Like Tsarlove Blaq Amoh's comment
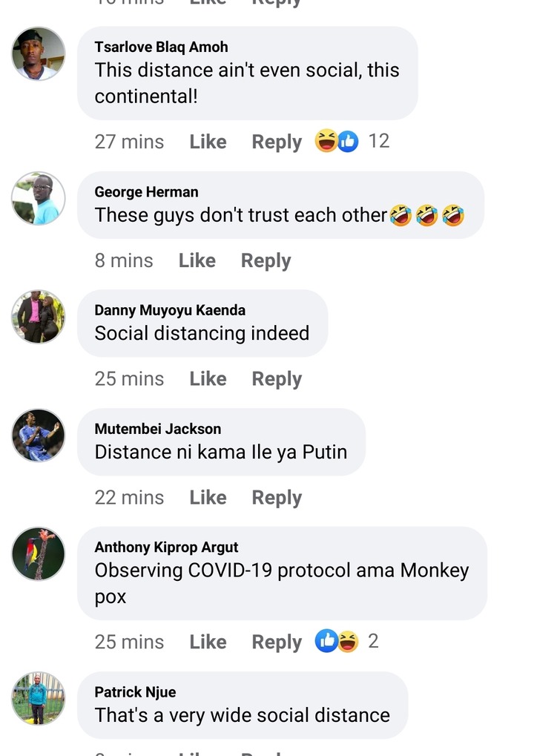 [208, 142]
